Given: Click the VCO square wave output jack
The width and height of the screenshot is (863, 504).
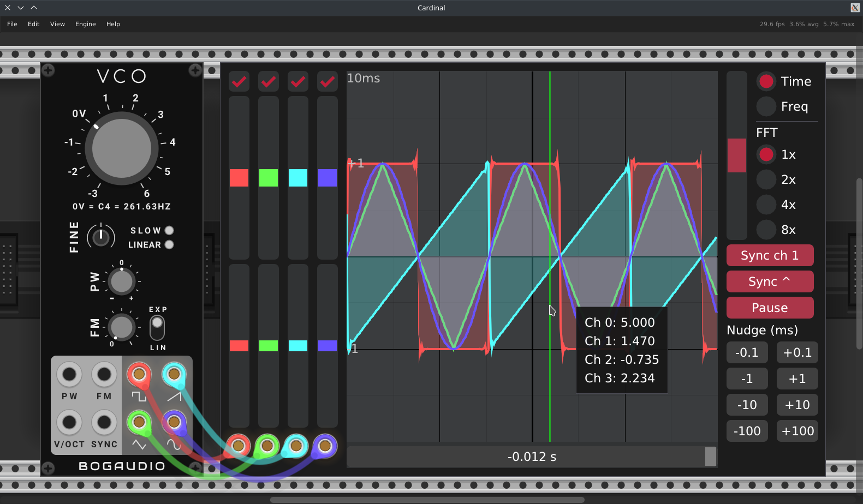Looking at the screenshot, I should pos(139,374).
